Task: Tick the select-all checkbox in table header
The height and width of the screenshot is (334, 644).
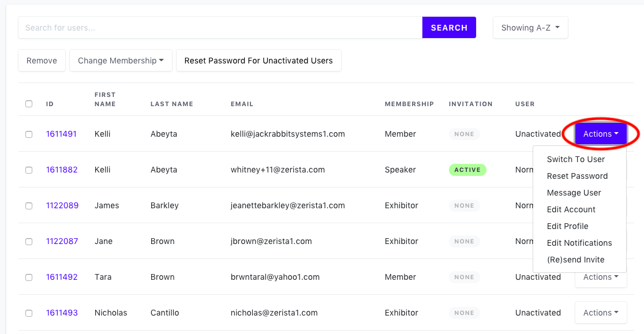Action: click(x=29, y=104)
